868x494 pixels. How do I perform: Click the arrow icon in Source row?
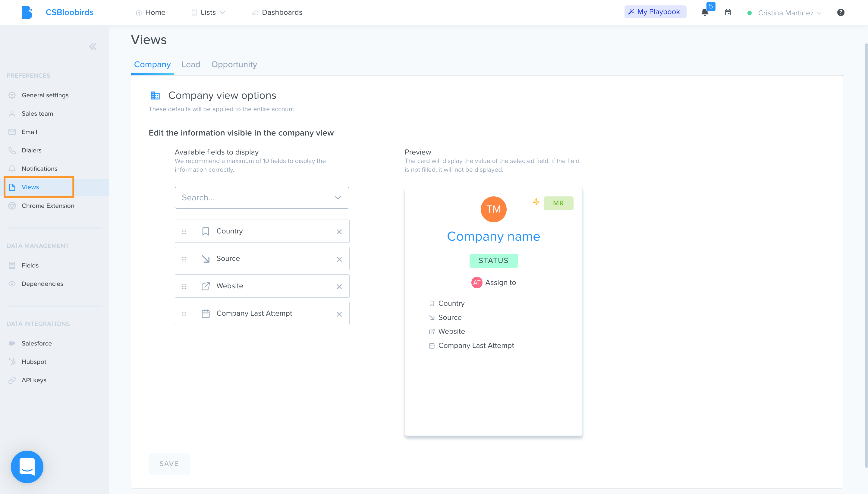point(205,258)
